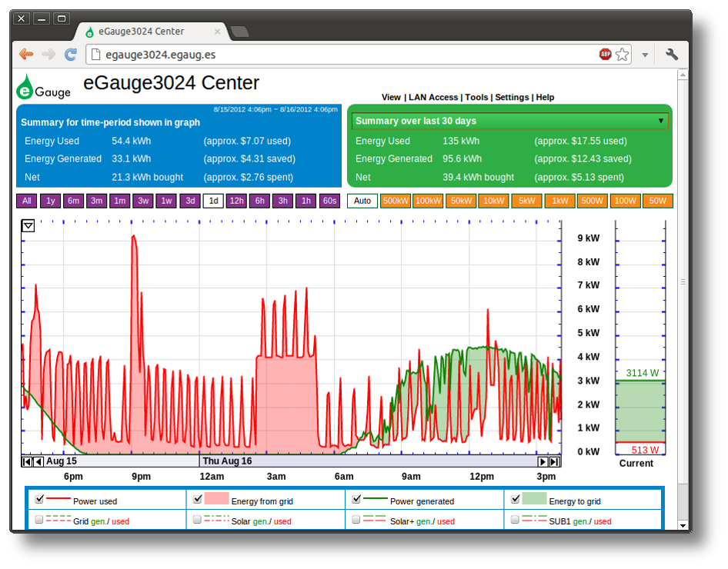Open graph options triangle in chart corner

(28, 226)
